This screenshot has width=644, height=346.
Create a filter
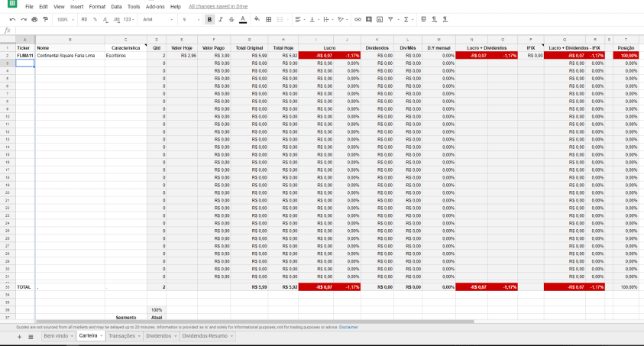(390, 19)
